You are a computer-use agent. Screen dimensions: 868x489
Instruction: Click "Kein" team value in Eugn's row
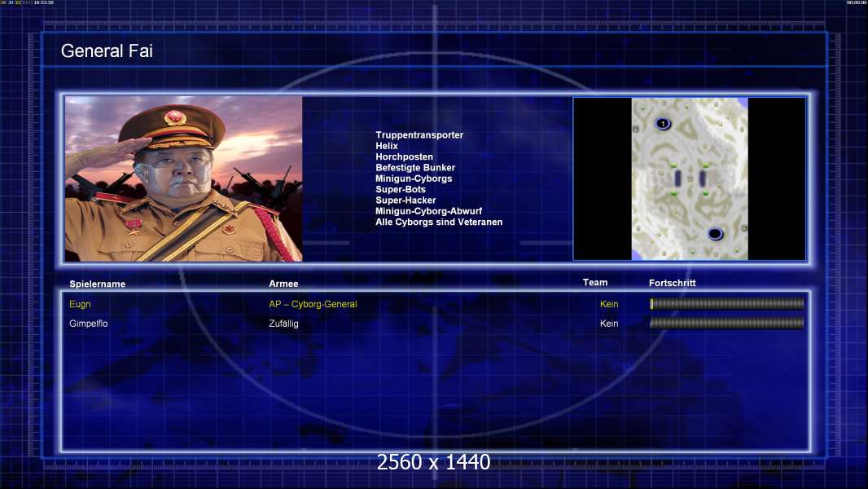coord(609,304)
